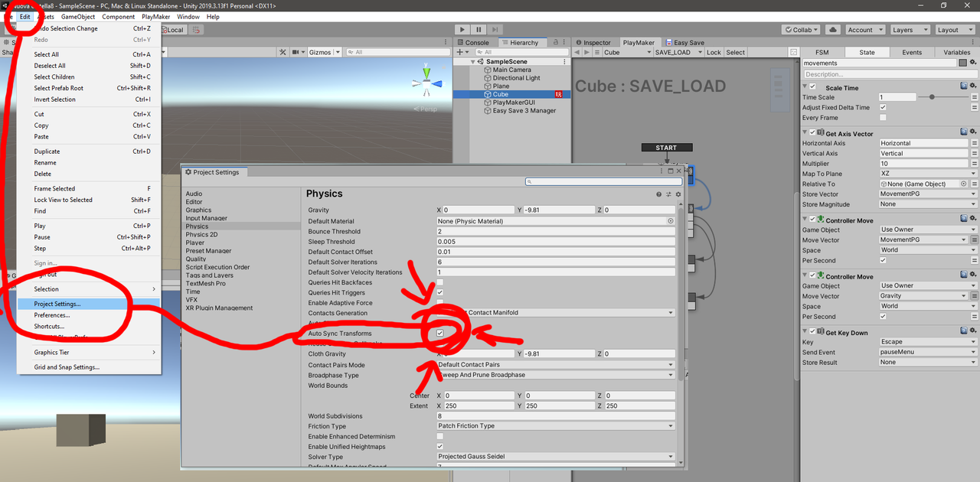Open the Contact Pairs Mode dropdown
This screenshot has height=482, width=980.
[x=556, y=365]
